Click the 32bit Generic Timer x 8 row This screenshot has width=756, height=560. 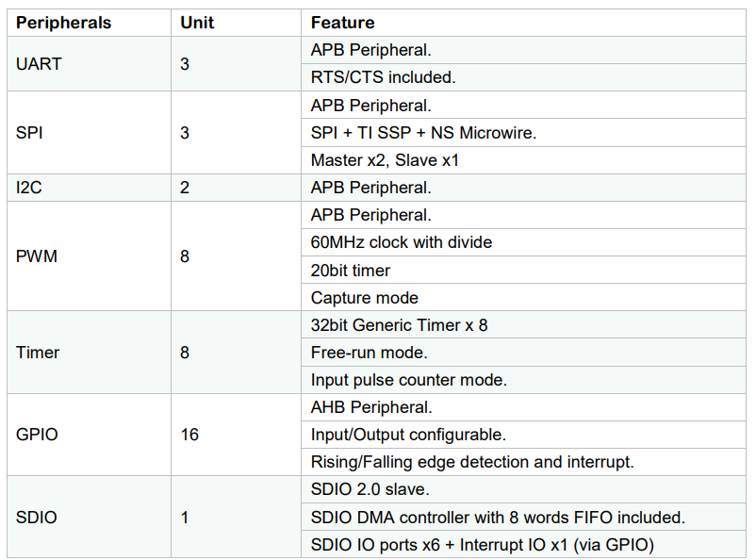click(x=523, y=325)
